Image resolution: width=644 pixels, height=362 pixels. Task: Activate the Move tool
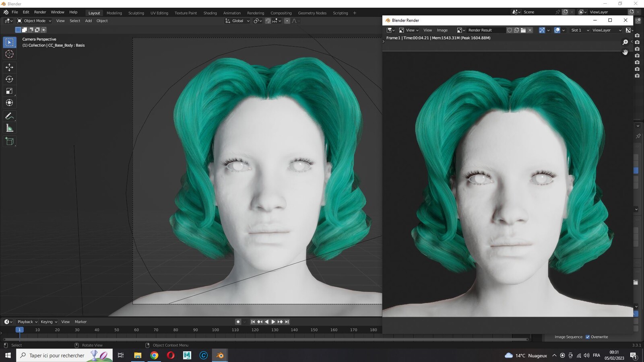tap(10, 67)
